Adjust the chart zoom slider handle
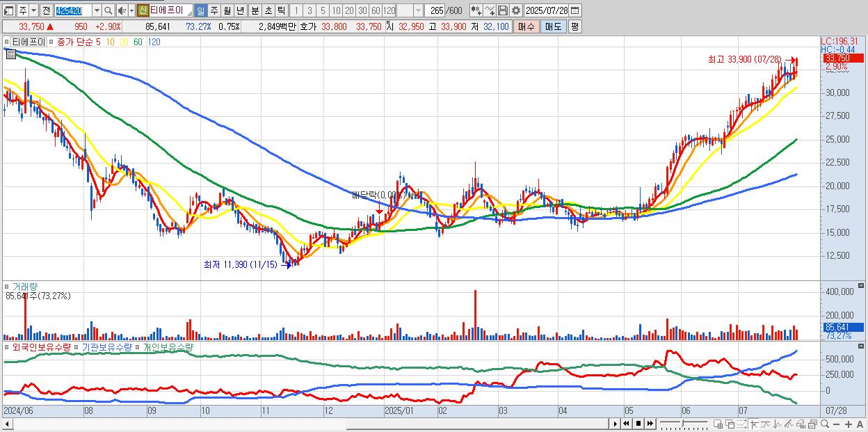This screenshot has width=868, height=432. point(682,423)
